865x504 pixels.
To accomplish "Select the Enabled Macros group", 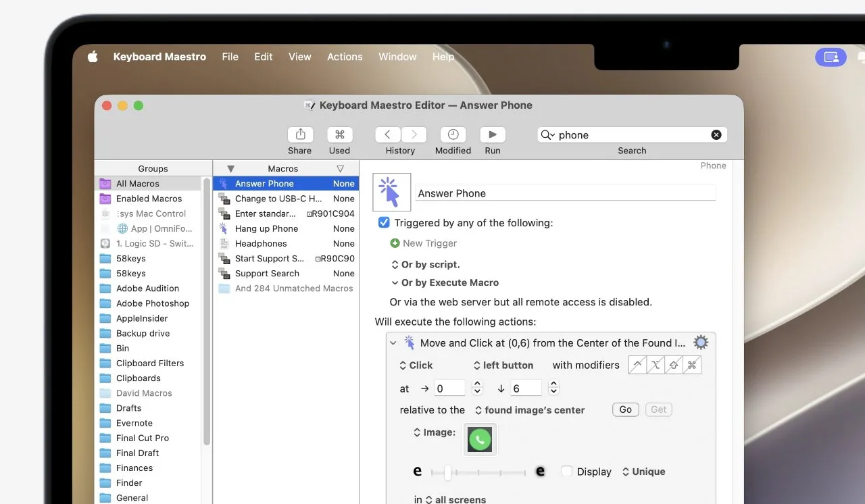I will click(148, 199).
